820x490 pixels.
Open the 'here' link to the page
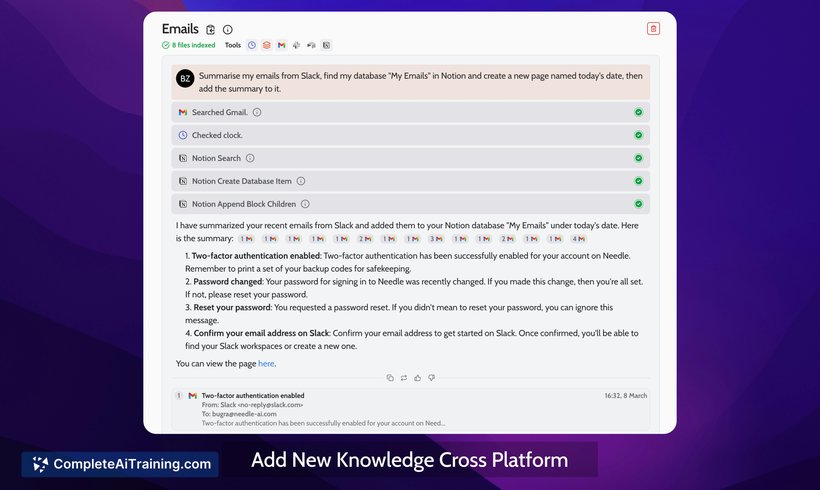pyautogui.click(x=266, y=363)
